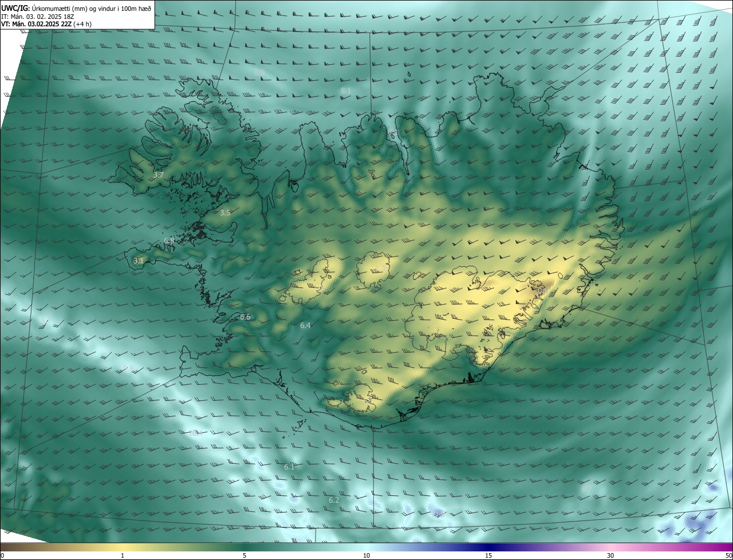The width and height of the screenshot is (733, 560).
Task: Click the 'VT: Mán. 03.02.2025 22Z' valid time
Action: point(46,24)
